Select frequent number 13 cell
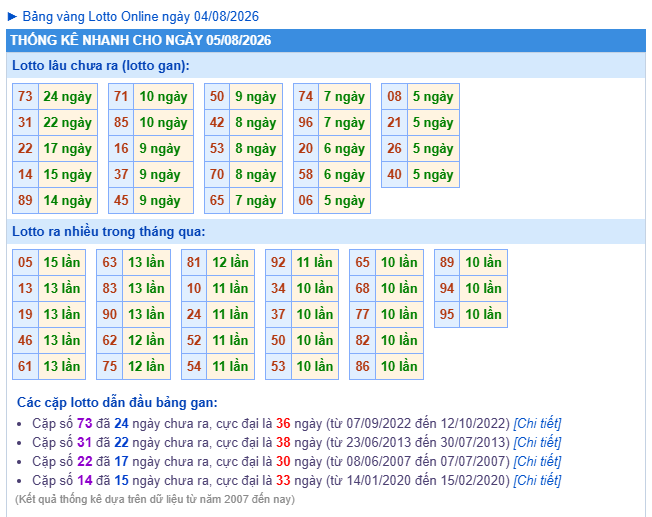Screen dimensions: 652x517 (25, 288)
